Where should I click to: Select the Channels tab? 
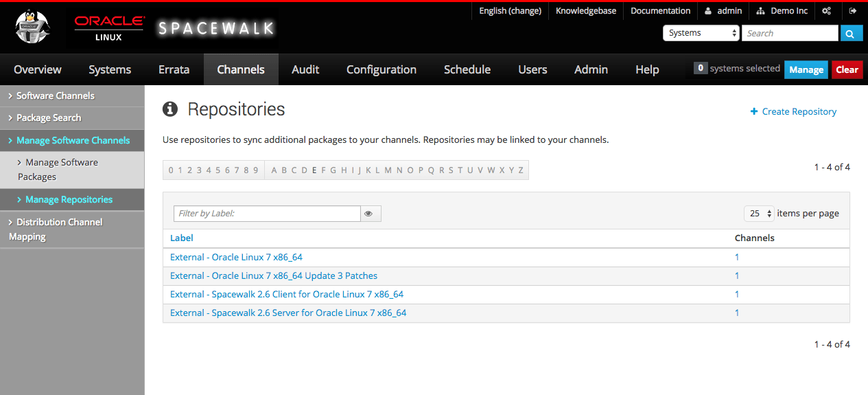[241, 69]
